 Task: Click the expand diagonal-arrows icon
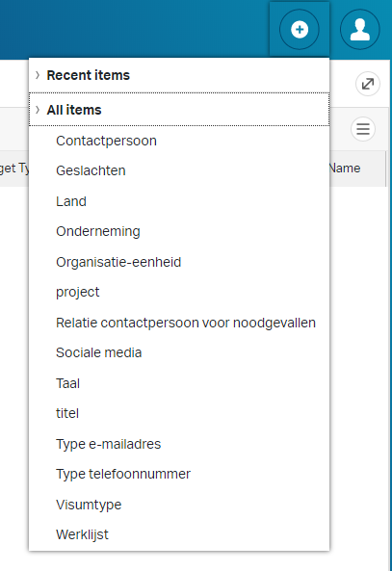pos(368,84)
